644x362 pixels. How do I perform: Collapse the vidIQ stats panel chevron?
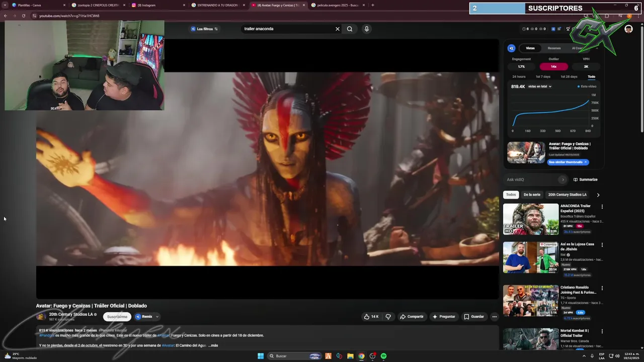pyautogui.click(x=597, y=48)
